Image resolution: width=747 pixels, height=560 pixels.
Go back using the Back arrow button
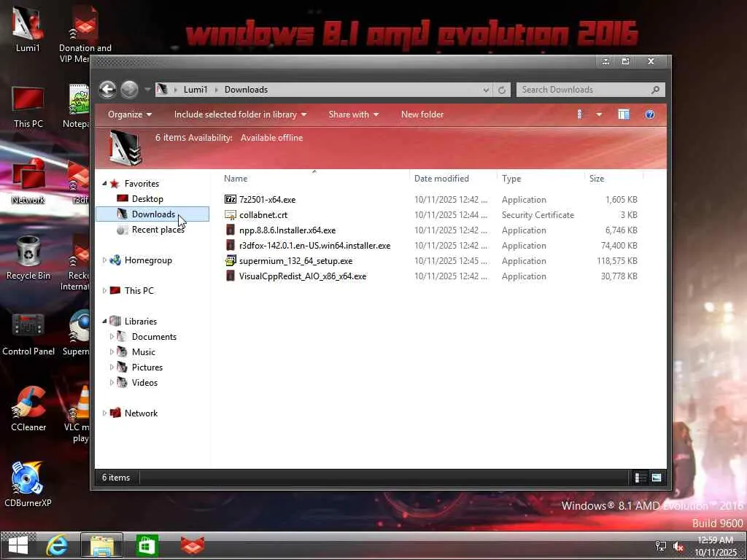click(x=108, y=90)
